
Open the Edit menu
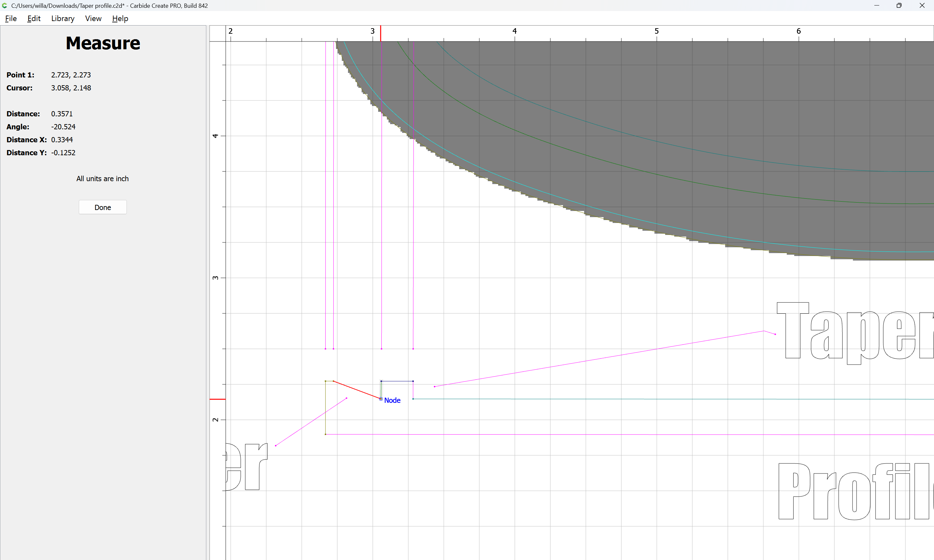(x=34, y=18)
